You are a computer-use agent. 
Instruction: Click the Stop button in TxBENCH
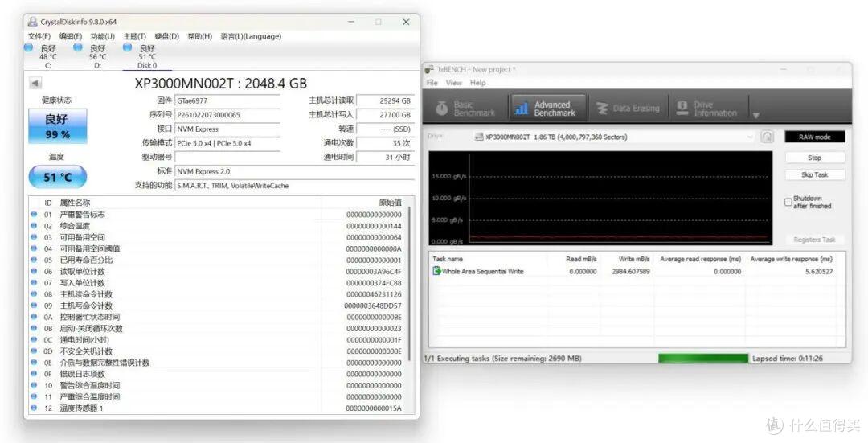coord(815,158)
